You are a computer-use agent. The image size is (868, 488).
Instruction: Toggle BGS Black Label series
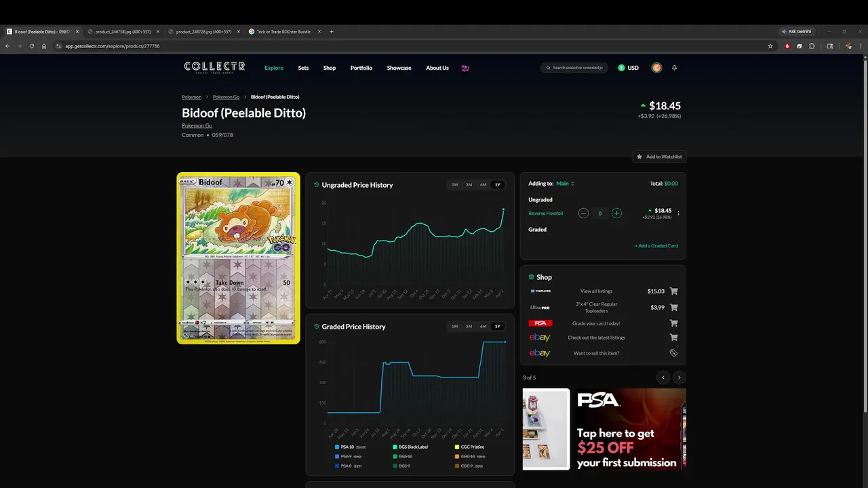pyautogui.click(x=410, y=447)
